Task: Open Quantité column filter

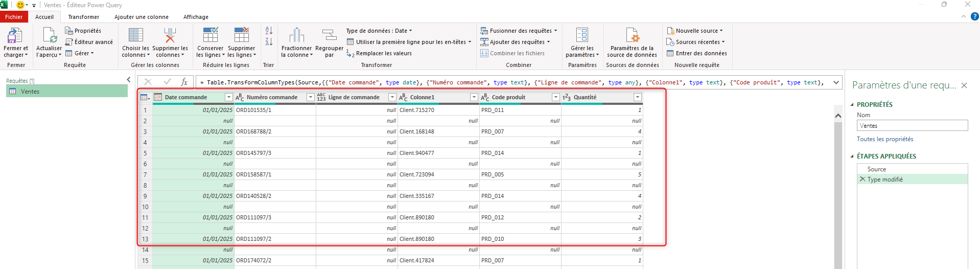Action: click(638, 97)
